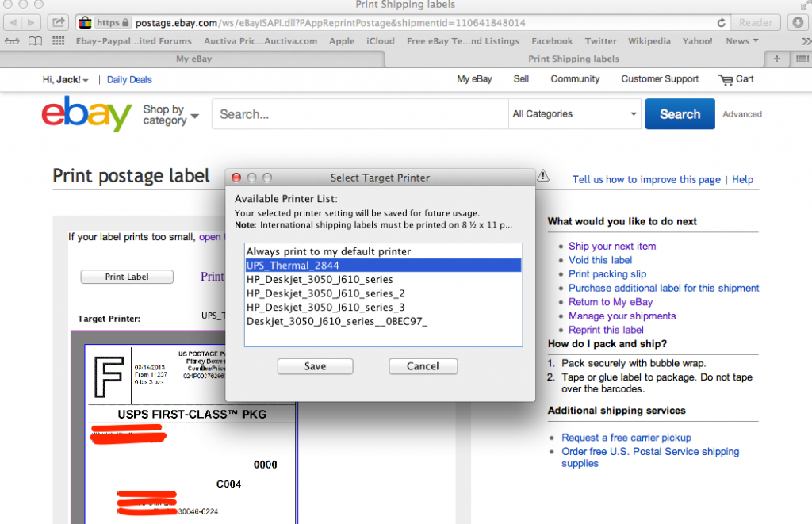Select Always print to my default printer
This screenshot has height=524, width=812.
coord(383,251)
